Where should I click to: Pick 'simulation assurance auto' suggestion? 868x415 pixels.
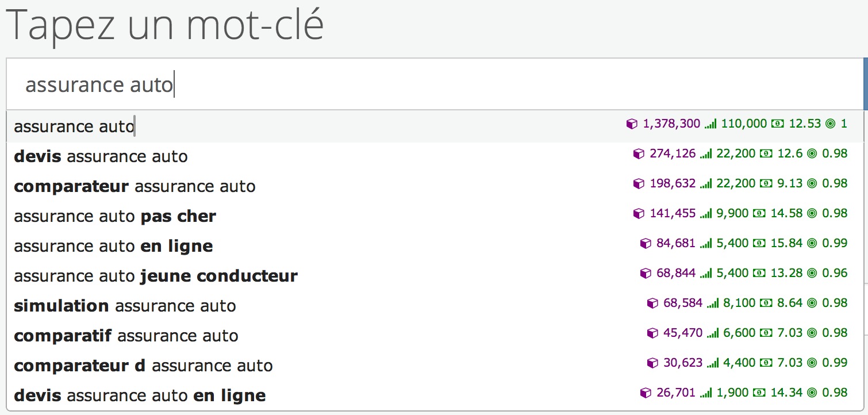(125, 306)
